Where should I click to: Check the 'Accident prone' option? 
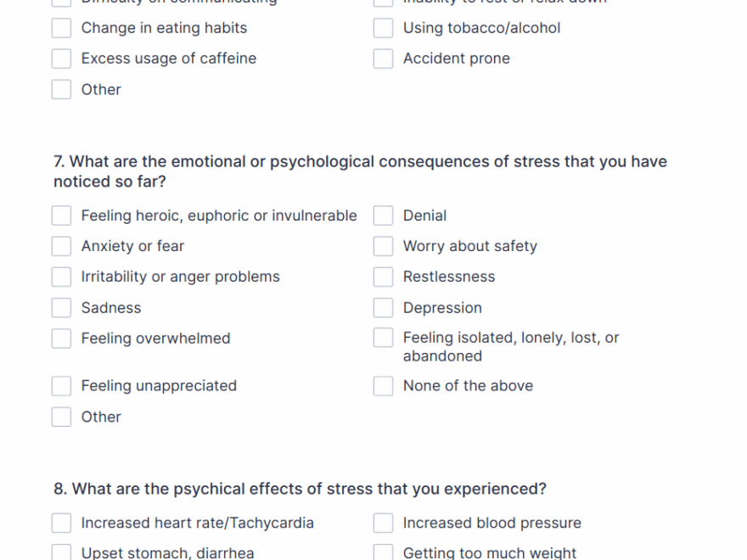click(x=383, y=58)
